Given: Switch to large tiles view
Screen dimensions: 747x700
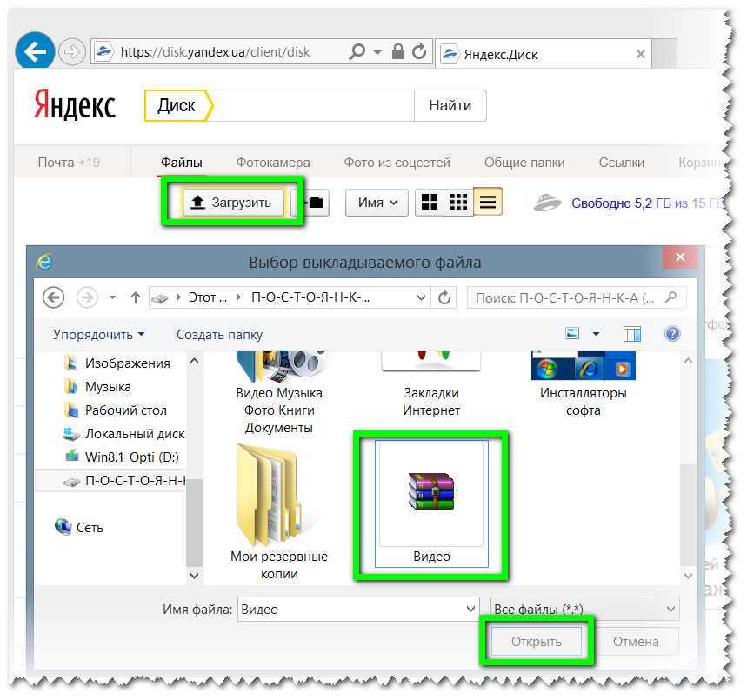Looking at the screenshot, I should 430,203.
